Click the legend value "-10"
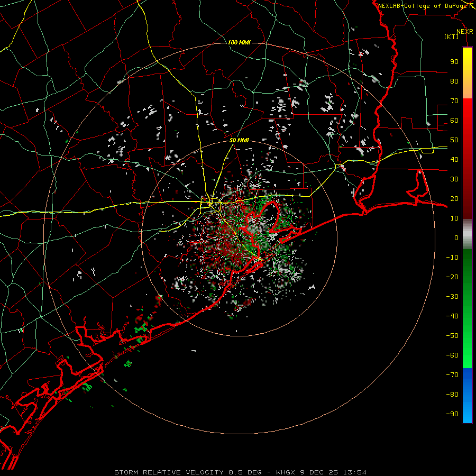Viewport: 476px width, 476px height. [452, 258]
